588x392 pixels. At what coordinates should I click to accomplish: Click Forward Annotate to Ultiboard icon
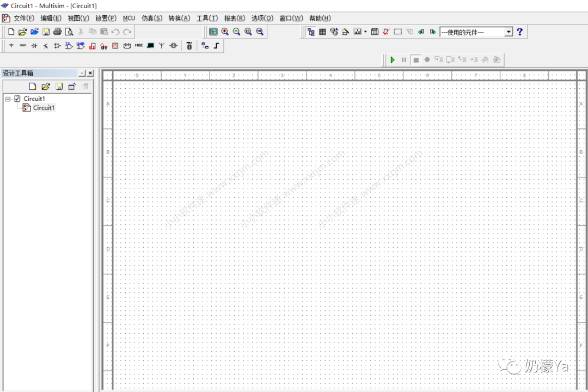coord(433,32)
